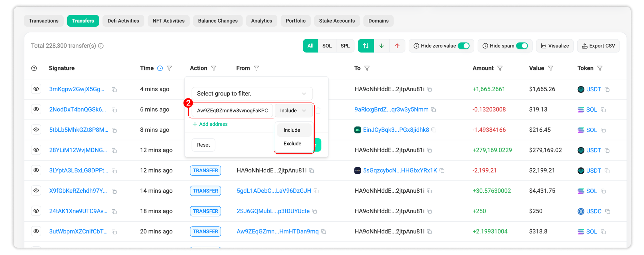644x255 pixels.
Task: Open the To column filter
Action: (367, 68)
